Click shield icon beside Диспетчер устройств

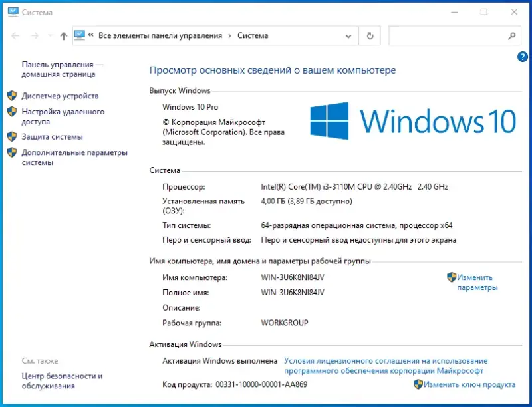[12, 96]
